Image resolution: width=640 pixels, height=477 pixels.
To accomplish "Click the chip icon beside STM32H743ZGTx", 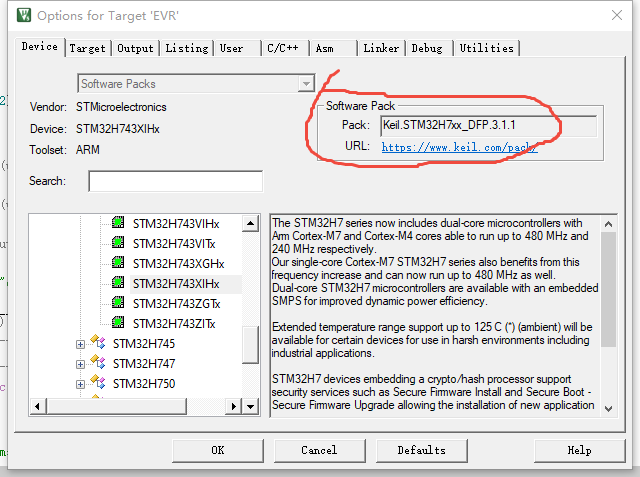I will (118, 302).
